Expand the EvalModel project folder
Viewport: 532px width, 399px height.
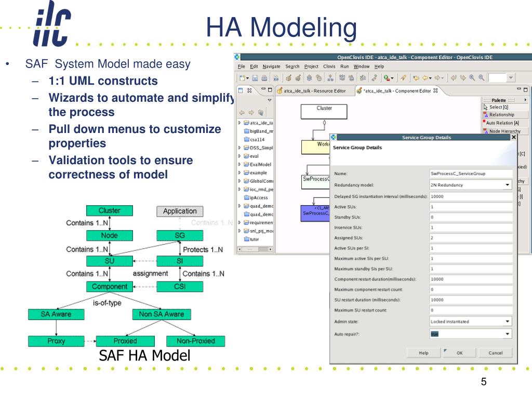pyautogui.click(x=240, y=164)
